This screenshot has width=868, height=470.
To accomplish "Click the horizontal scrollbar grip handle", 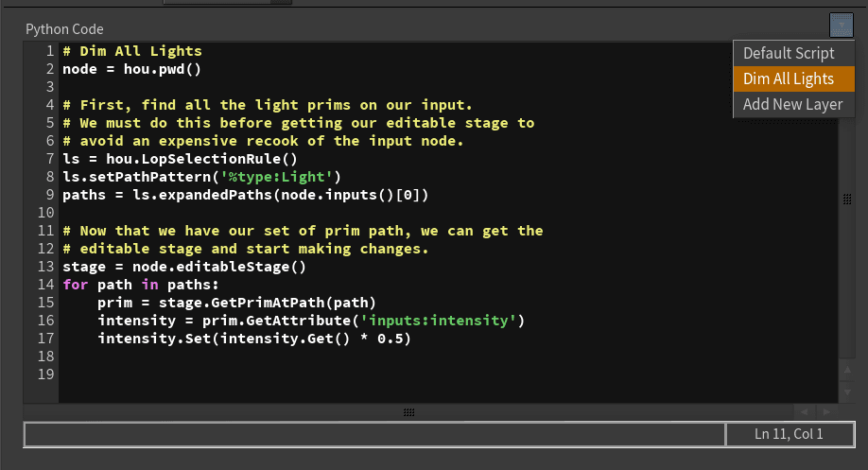I will point(408,412).
